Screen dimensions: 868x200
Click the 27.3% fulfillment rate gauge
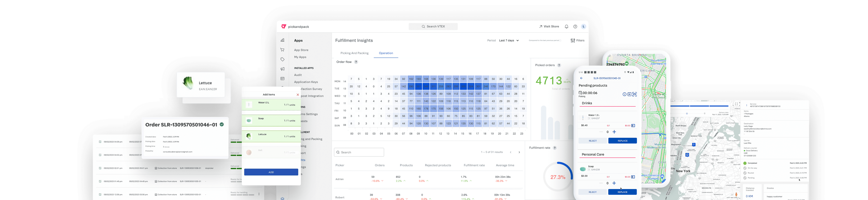[x=558, y=177]
